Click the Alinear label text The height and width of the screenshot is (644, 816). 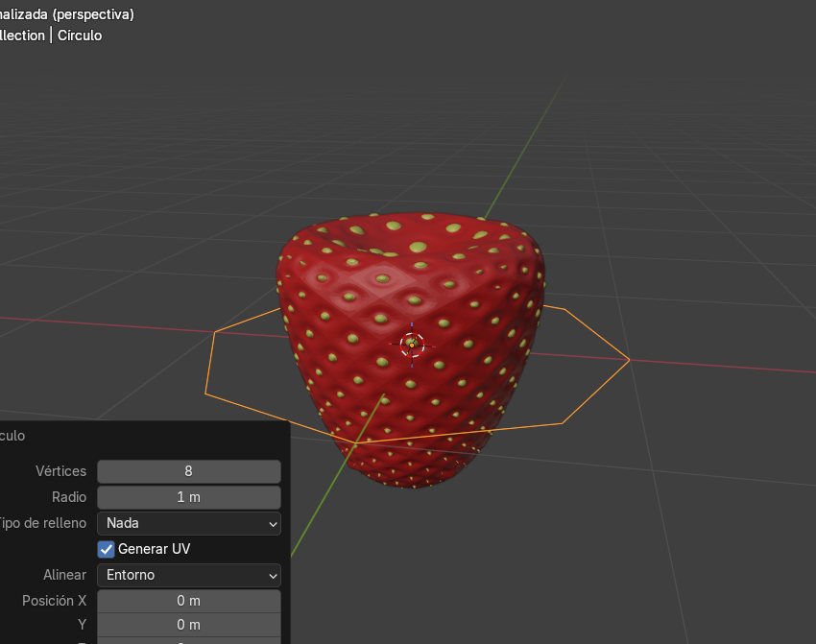click(64, 575)
